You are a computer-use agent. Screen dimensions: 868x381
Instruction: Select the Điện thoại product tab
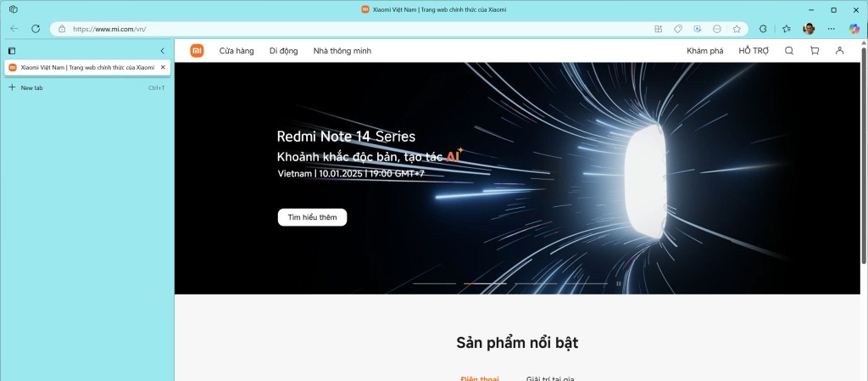point(480,379)
